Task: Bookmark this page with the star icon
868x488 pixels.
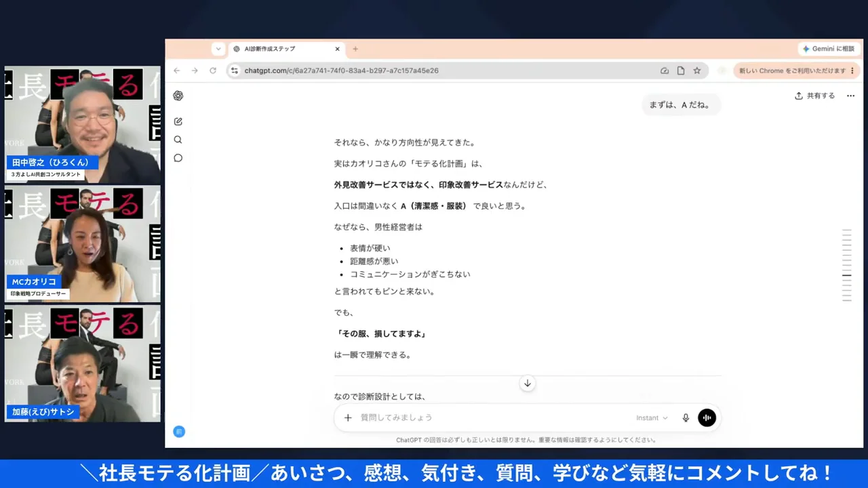Action: [x=696, y=70]
